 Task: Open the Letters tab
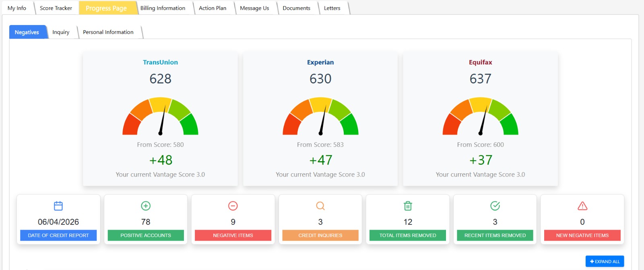[x=332, y=8]
